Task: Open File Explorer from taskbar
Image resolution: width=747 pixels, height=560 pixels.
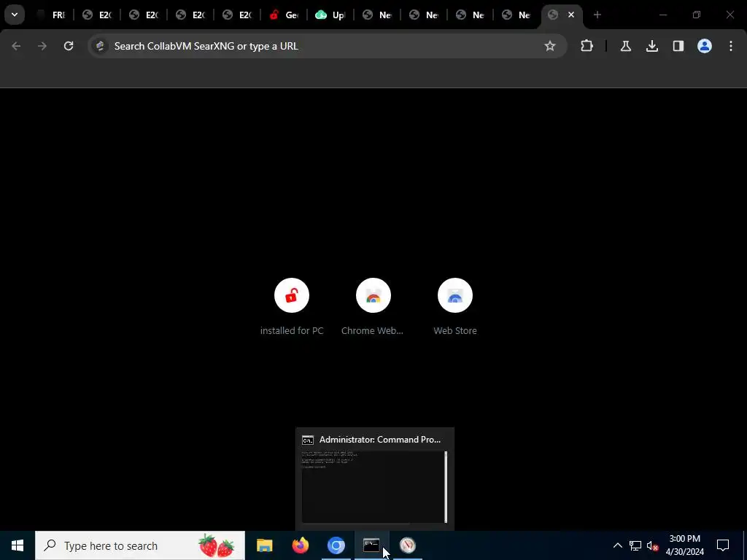Action: point(264,545)
